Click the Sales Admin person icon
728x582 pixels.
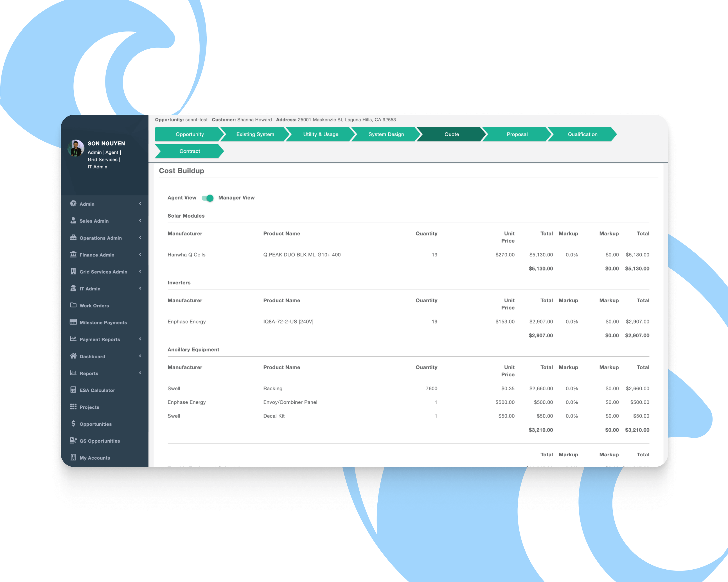(x=73, y=220)
